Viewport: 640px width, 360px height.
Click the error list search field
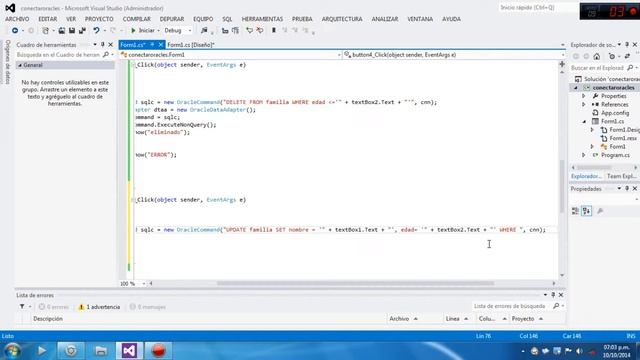[512, 306]
